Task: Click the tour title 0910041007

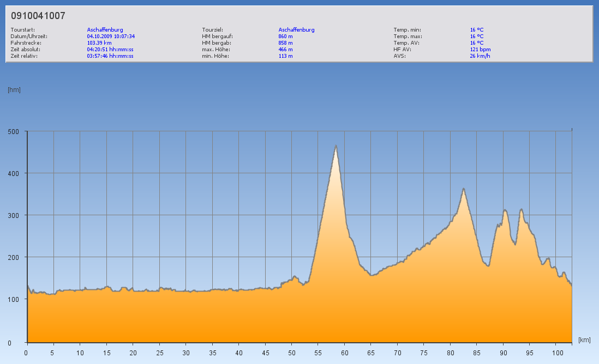Action: click(x=38, y=16)
